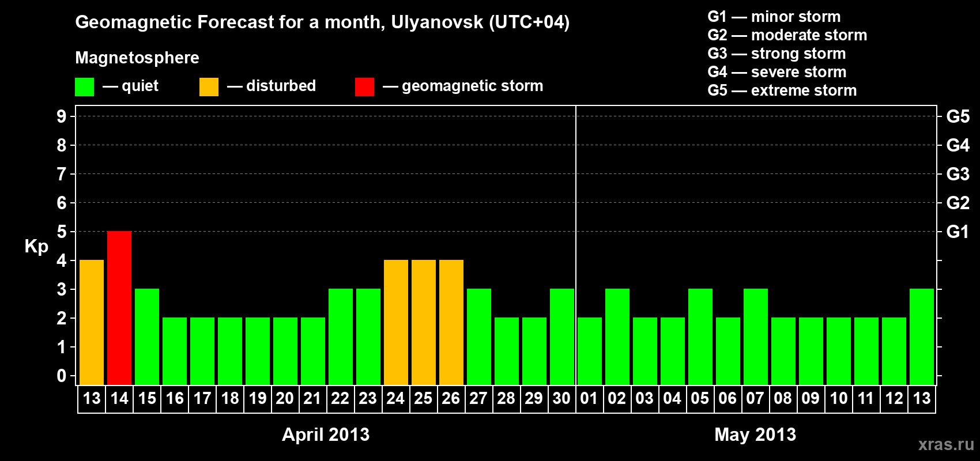Click the date label 07 for May
This screenshot has height=461, width=980.
[755, 399]
